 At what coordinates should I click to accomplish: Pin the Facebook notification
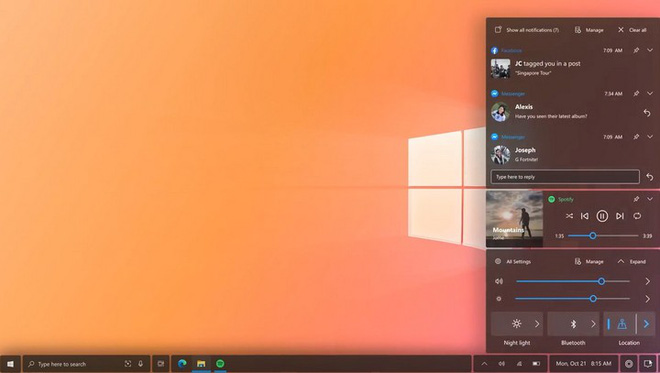pos(636,50)
